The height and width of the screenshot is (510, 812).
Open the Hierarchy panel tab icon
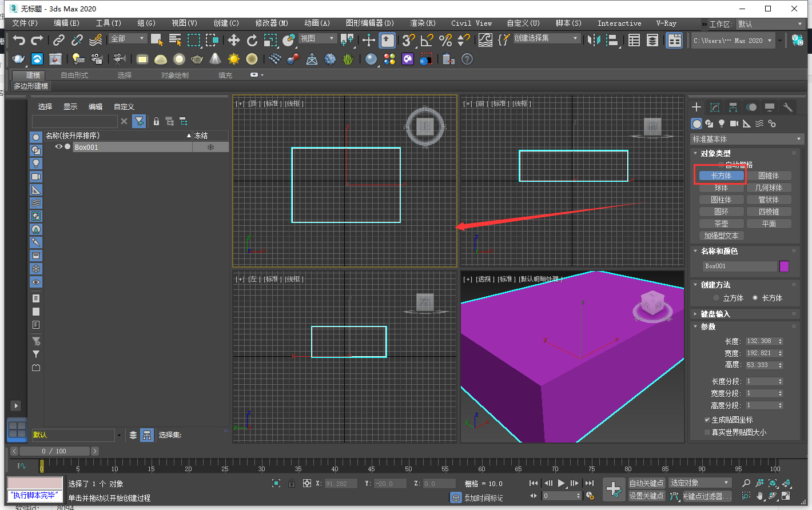tap(733, 107)
